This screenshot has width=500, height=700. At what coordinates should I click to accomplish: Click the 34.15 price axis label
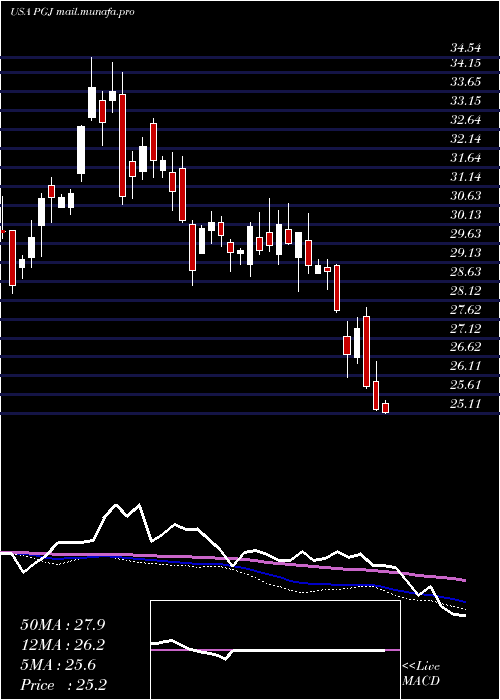(465, 63)
